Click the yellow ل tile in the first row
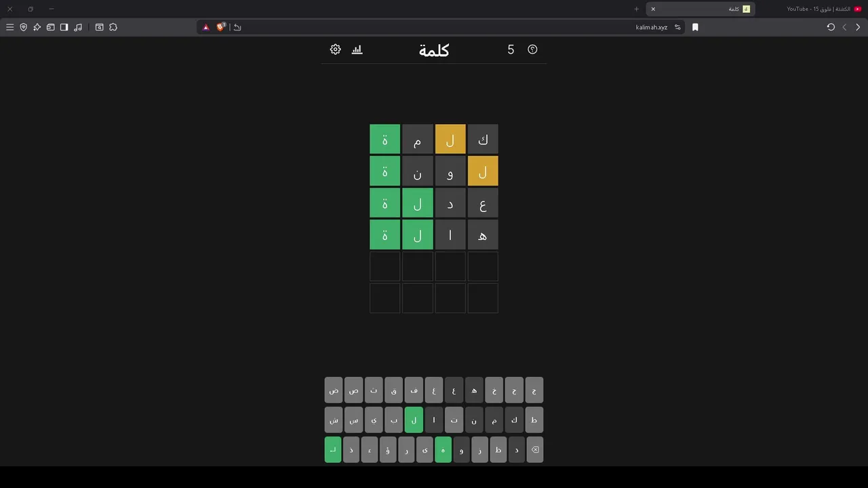 450,139
